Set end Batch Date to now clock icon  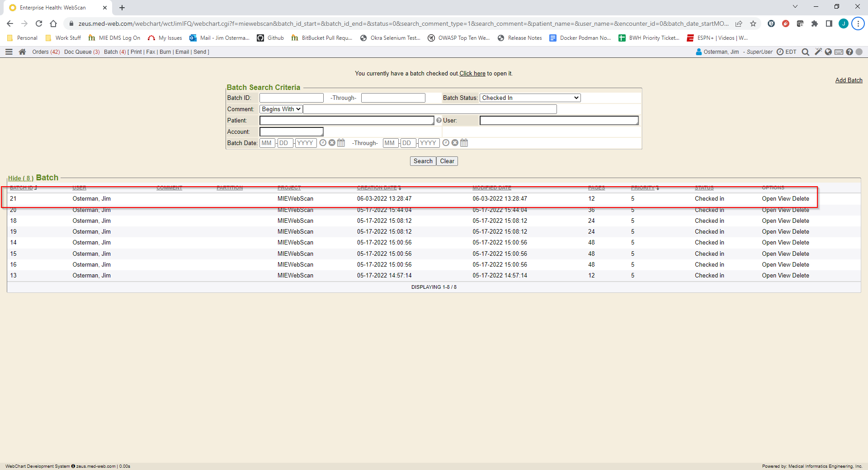point(446,143)
